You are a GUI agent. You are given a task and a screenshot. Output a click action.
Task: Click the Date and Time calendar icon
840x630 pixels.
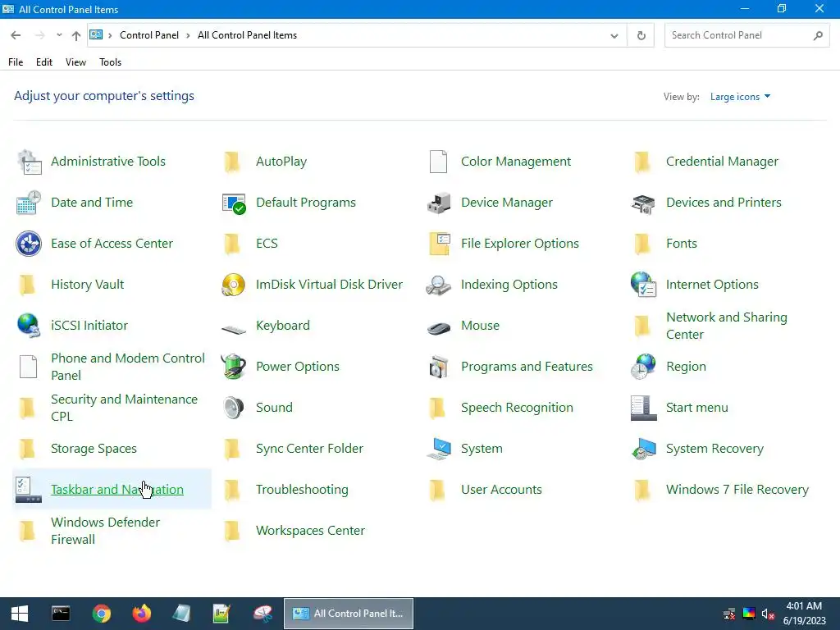29,203
